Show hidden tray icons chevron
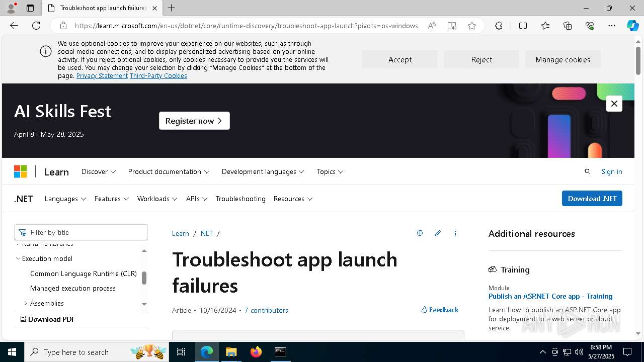The image size is (644, 362). [542, 352]
